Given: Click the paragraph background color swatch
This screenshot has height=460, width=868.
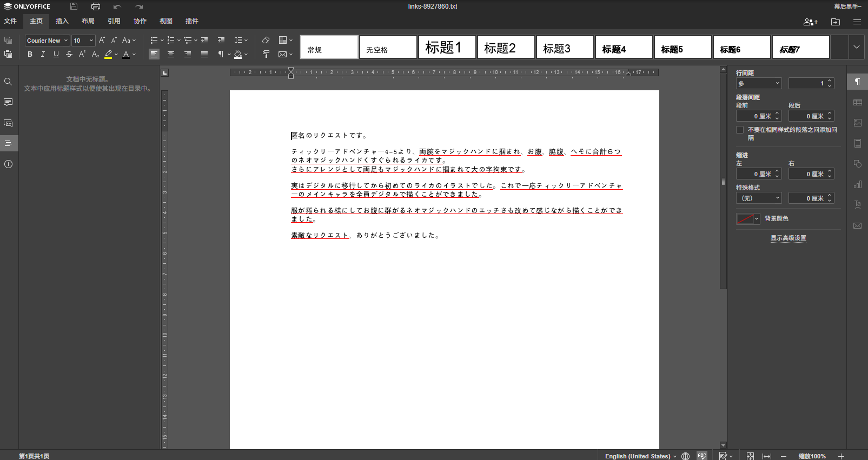Looking at the screenshot, I should (x=745, y=218).
